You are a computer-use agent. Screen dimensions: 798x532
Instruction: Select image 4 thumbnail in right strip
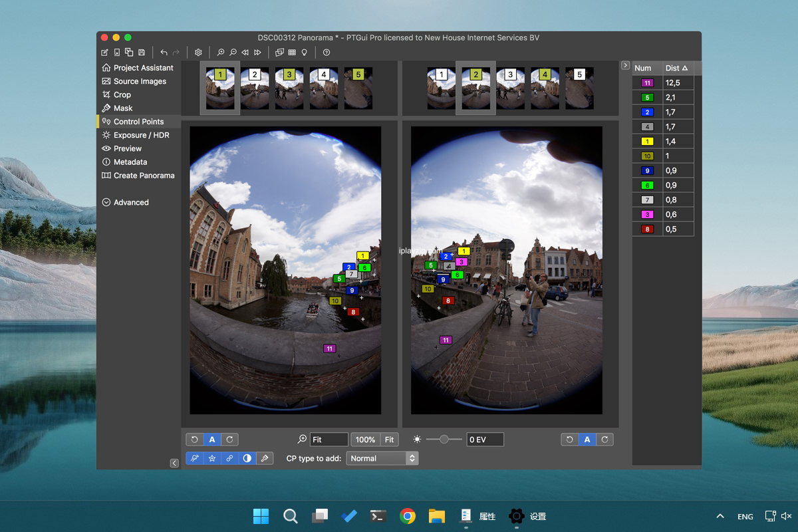(545, 88)
